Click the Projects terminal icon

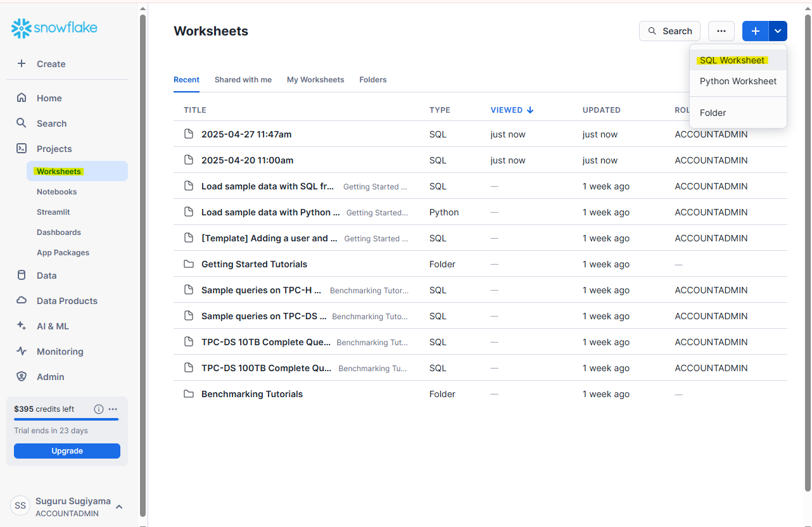pyautogui.click(x=22, y=148)
